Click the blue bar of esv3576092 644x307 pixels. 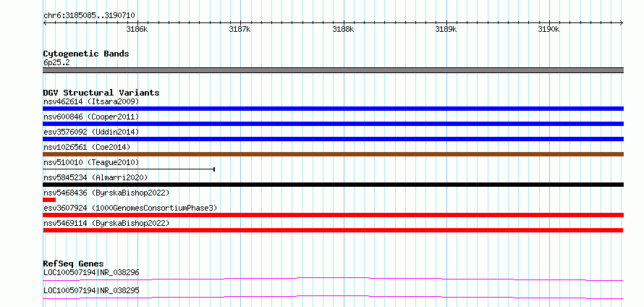pos(333,139)
